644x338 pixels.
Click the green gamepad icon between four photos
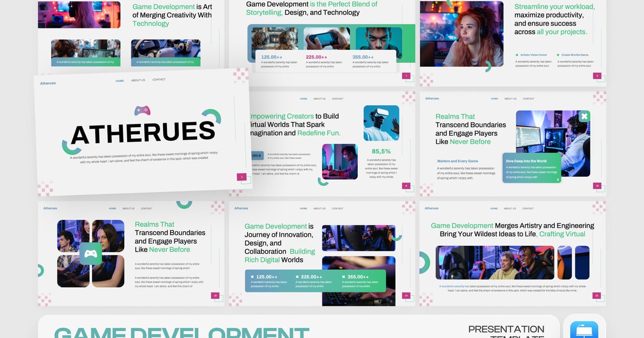pos(91,253)
